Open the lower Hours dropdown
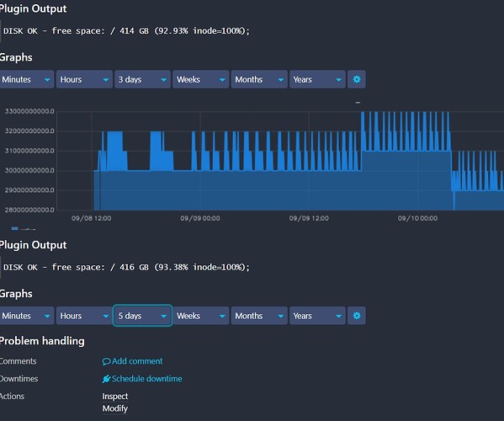Image resolution: width=504 pixels, height=421 pixels. (84, 316)
